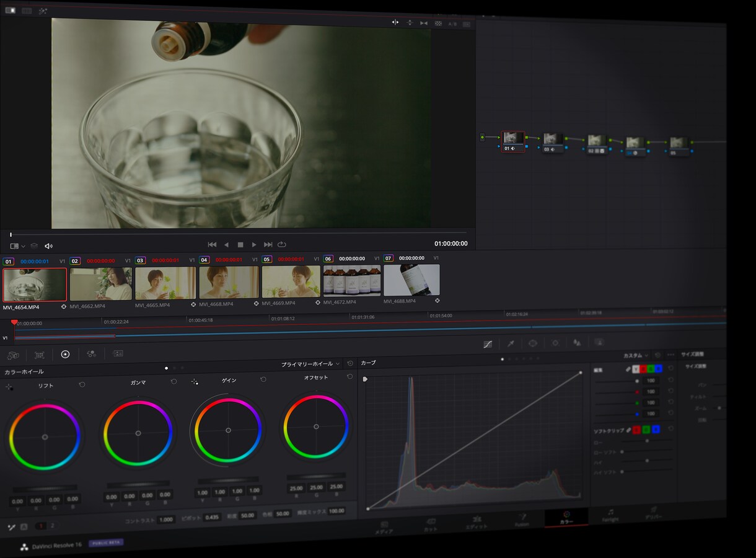Image resolution: width=756 pixels, height=558 pixels.
Task: Open the Key palette icon
Action: click(x=599, y=342)
